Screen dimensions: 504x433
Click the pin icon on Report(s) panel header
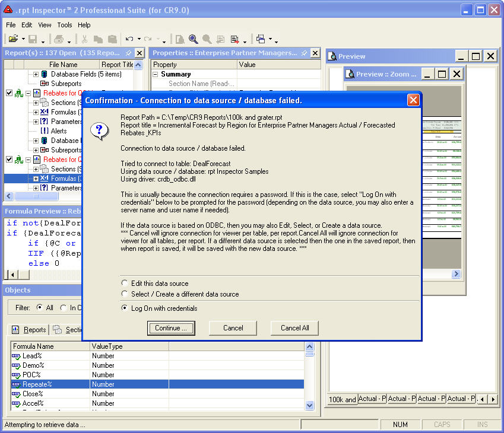coord(128,53)
